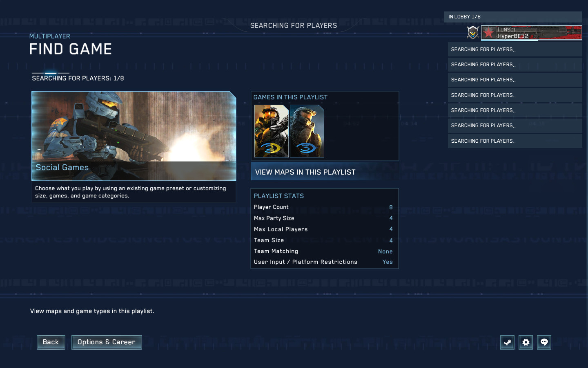Open the Steam overlay icon
The width and height of the screenshot is (588, 368).
click(x=507, y=342)
